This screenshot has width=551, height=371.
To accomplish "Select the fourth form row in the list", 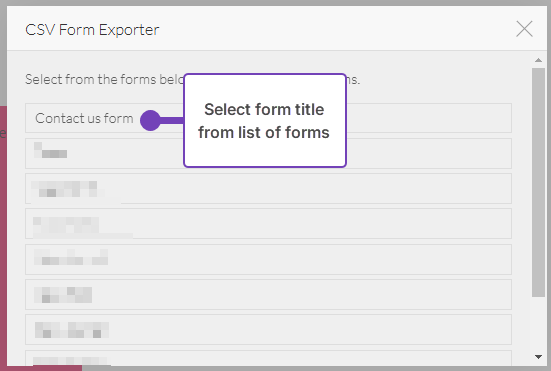I will click(x=268, y=224).
